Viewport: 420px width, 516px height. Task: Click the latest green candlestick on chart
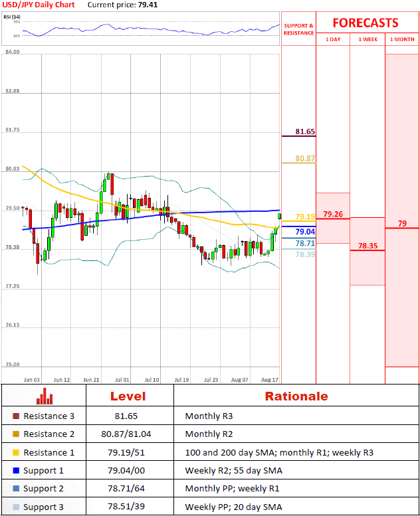pos(280,216)
